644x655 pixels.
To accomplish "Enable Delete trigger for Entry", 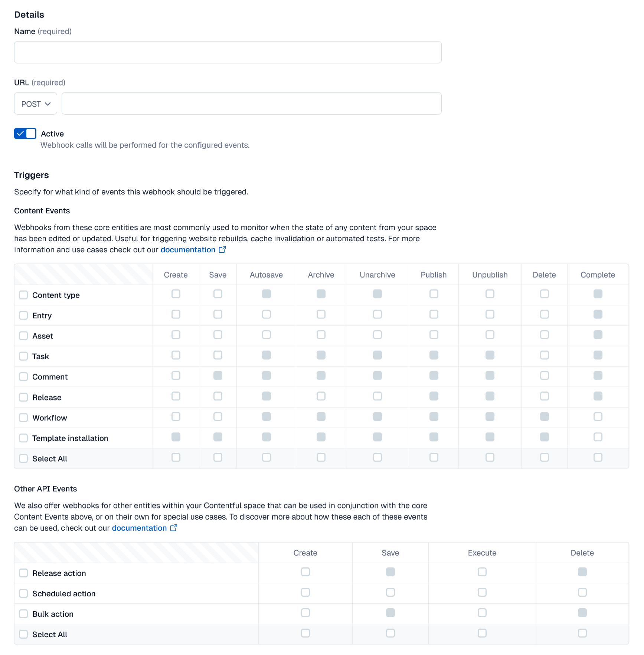I will 544,314.
